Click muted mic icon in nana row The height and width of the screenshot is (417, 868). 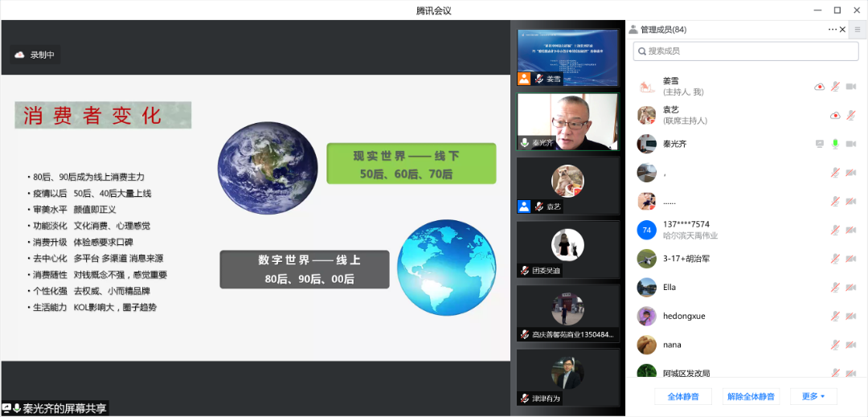pyautogui.click(x=835, y=345)
